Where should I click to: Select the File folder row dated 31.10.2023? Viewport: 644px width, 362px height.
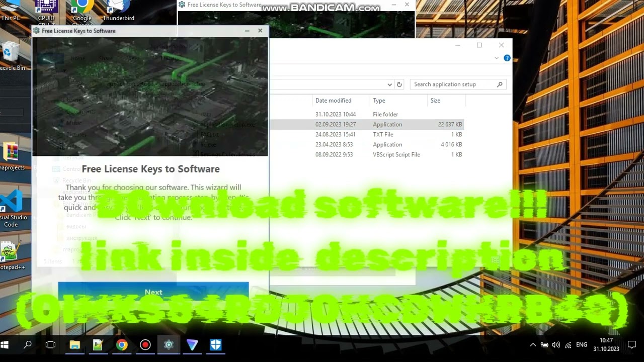point(366,114)
